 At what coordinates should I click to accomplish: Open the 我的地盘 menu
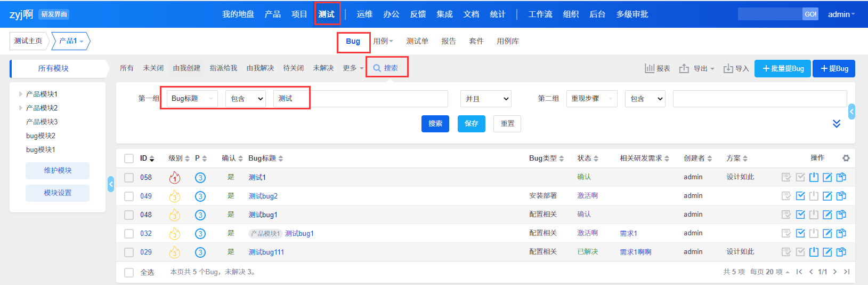[x=238, y=14]
